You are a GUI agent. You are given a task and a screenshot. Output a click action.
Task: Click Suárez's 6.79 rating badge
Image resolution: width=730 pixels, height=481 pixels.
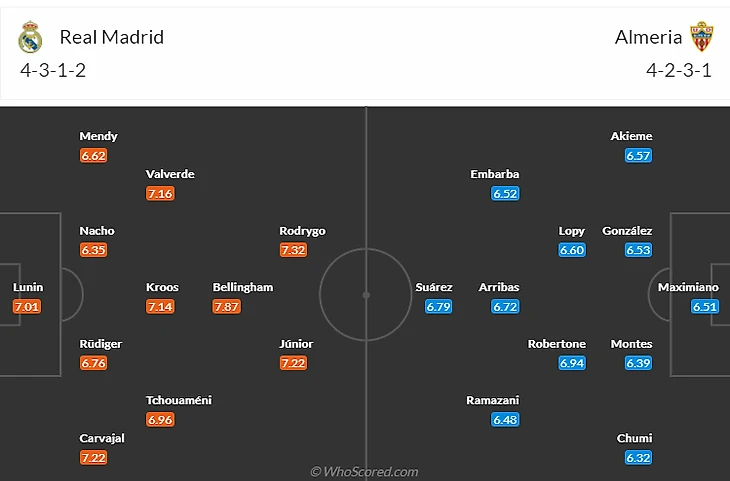(439, 306)
